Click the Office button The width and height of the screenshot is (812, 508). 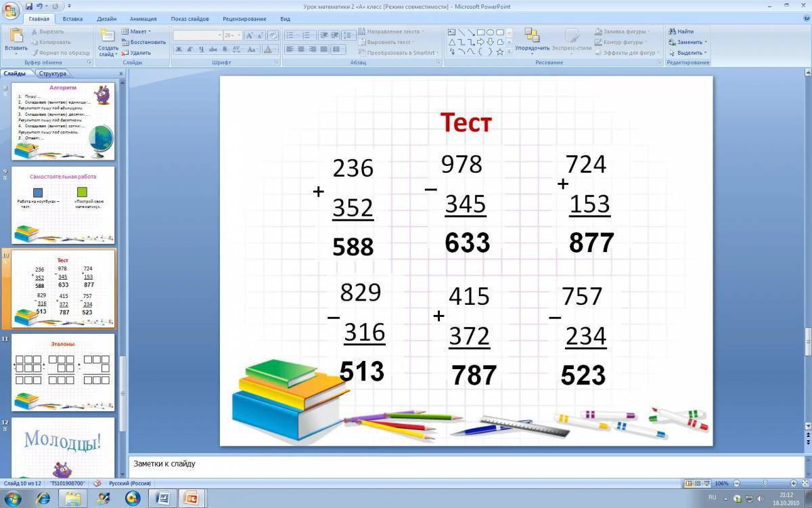[12, 12]
